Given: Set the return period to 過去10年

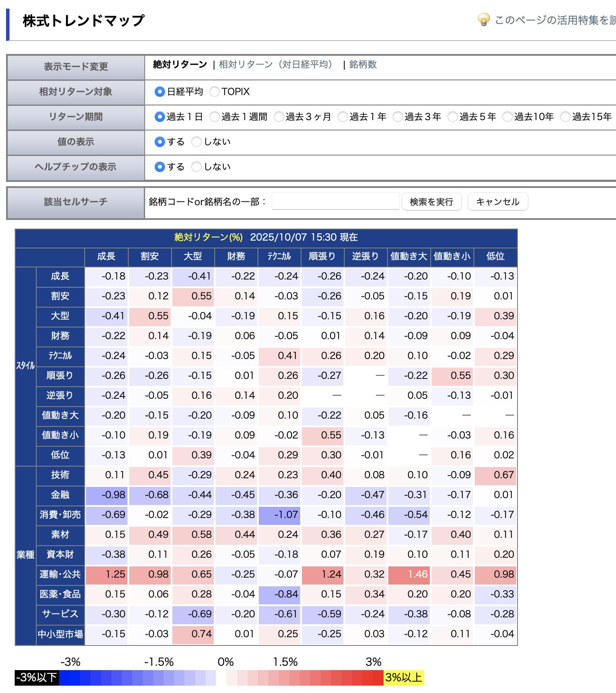Looking at the screenshot, I should [508, 117].
